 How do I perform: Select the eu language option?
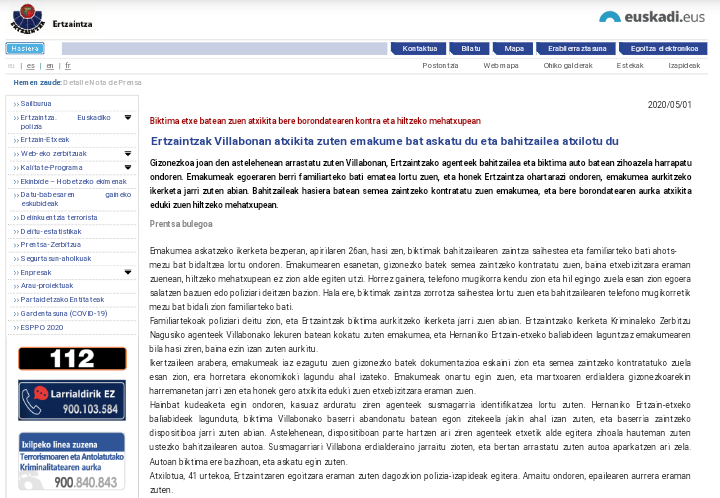pos(11,66)
